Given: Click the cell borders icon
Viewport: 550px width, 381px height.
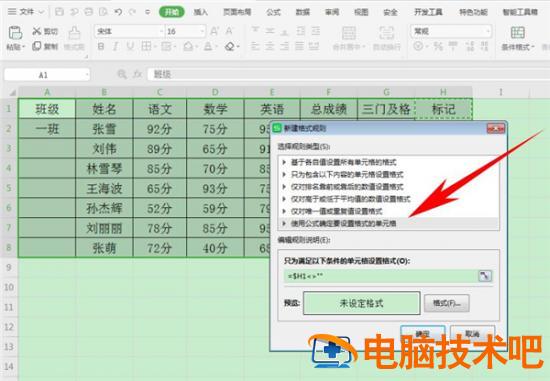Looking at the screenshot, I should [146, 46].
